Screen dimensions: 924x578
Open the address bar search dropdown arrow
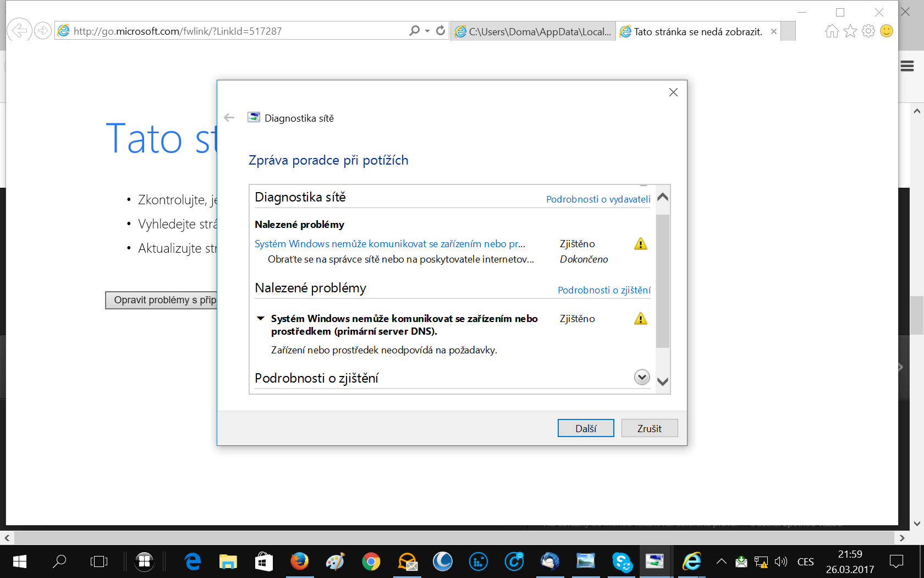coord(427,31)
